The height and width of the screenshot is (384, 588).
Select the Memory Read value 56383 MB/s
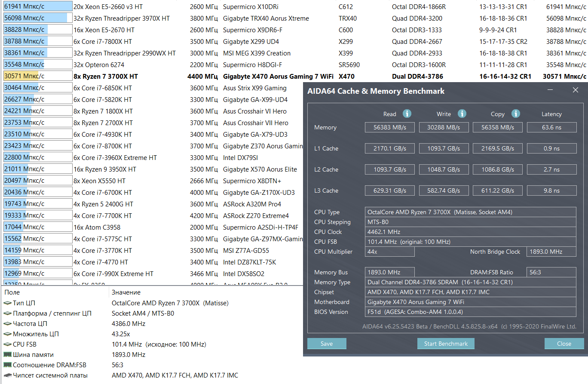point(390,127)
